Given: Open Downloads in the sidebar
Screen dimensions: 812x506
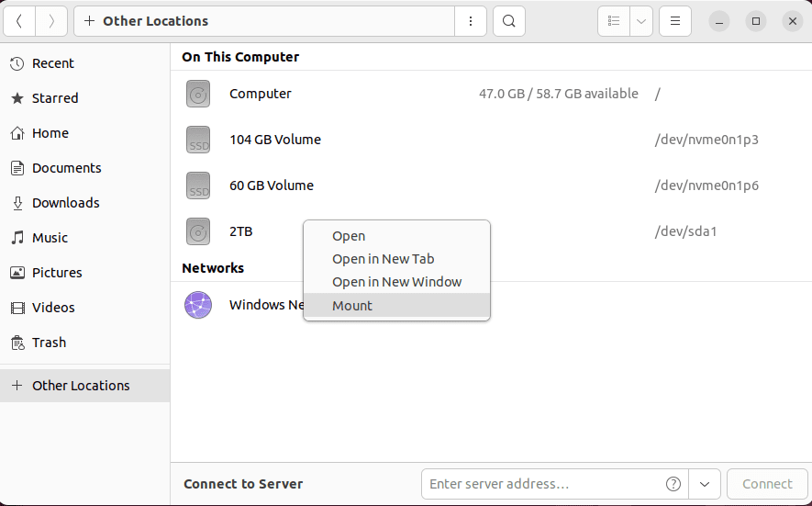Looking at the screenshot, I should [65, 203].
